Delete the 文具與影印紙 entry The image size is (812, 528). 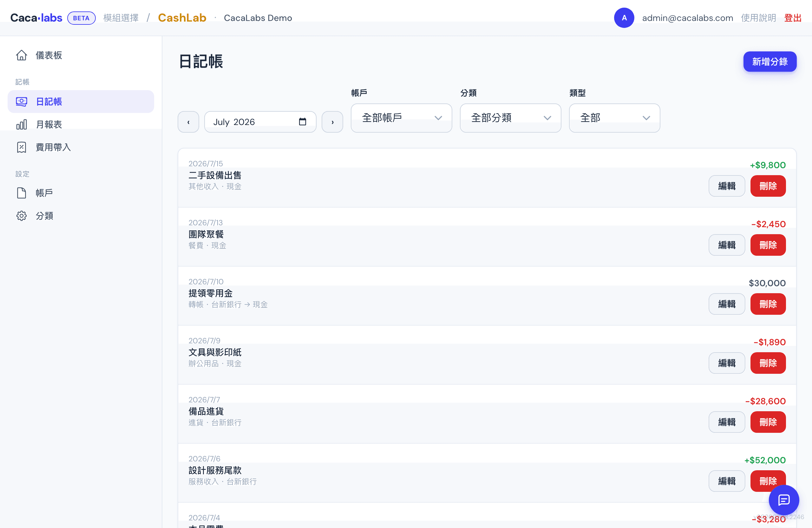768,363
